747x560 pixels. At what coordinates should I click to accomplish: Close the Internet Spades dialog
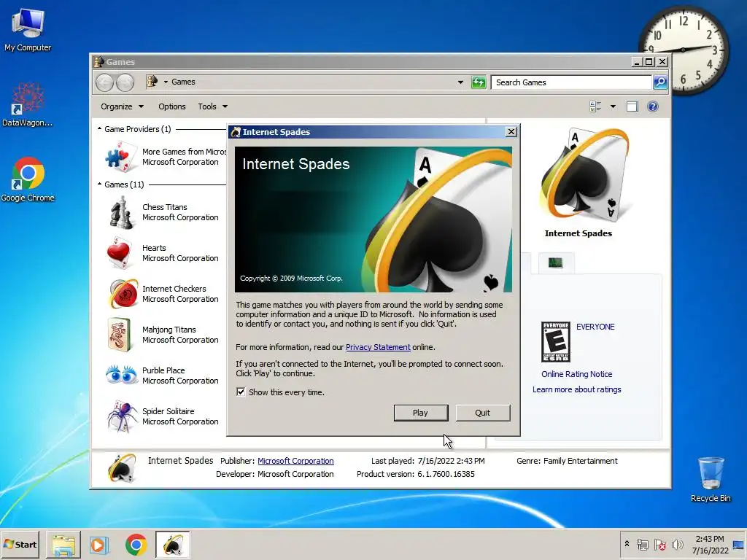[511, 132]
